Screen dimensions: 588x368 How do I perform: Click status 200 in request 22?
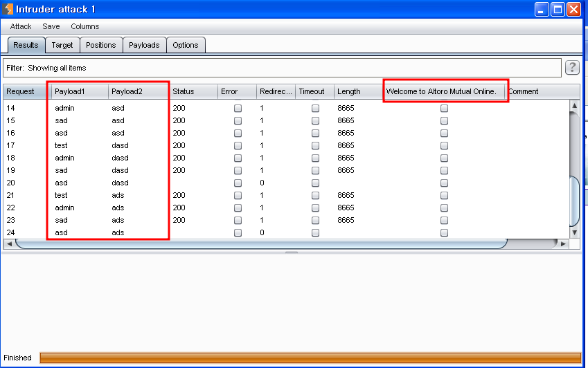point(179,208)
